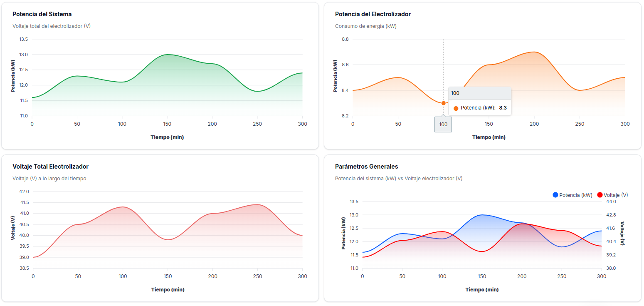
Task: Toggle the Potencia (kW) legend label
Action: [575, 195]
